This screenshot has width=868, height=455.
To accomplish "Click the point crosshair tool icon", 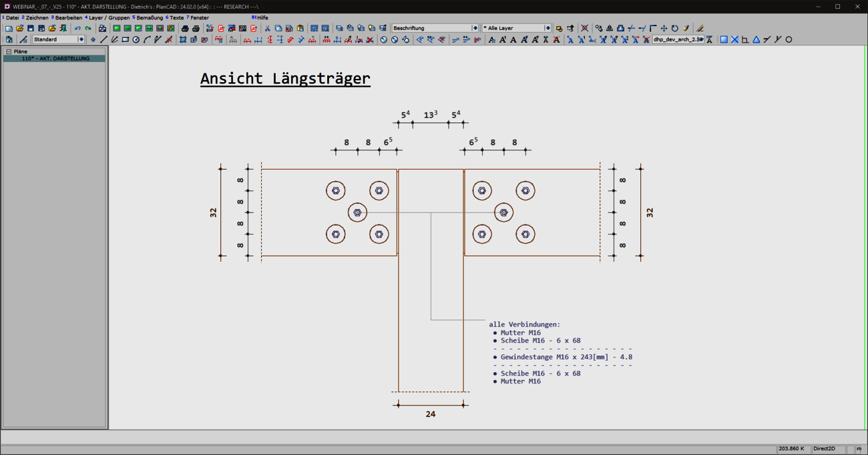I will [93, 39].
